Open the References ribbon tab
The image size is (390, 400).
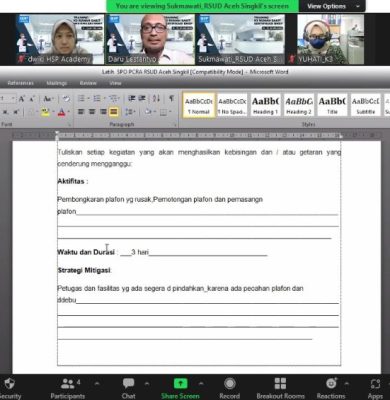[20, 83]
